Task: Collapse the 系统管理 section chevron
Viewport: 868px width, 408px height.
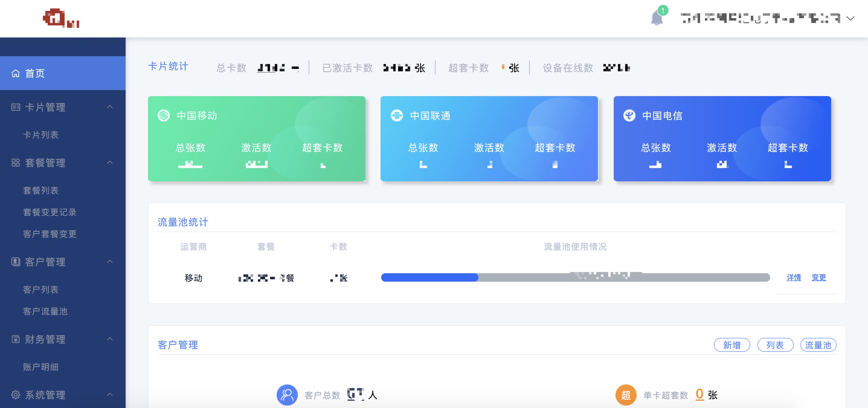Action: (110, 394)
